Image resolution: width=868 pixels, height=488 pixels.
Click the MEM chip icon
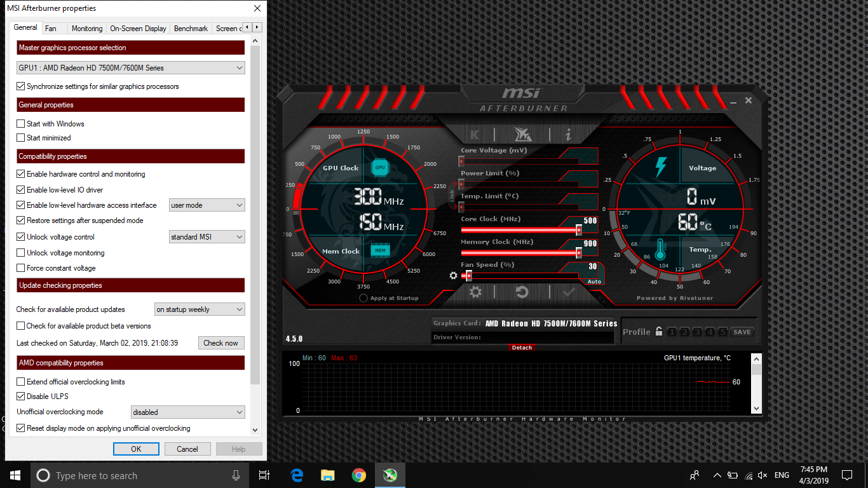pos(380,251)
